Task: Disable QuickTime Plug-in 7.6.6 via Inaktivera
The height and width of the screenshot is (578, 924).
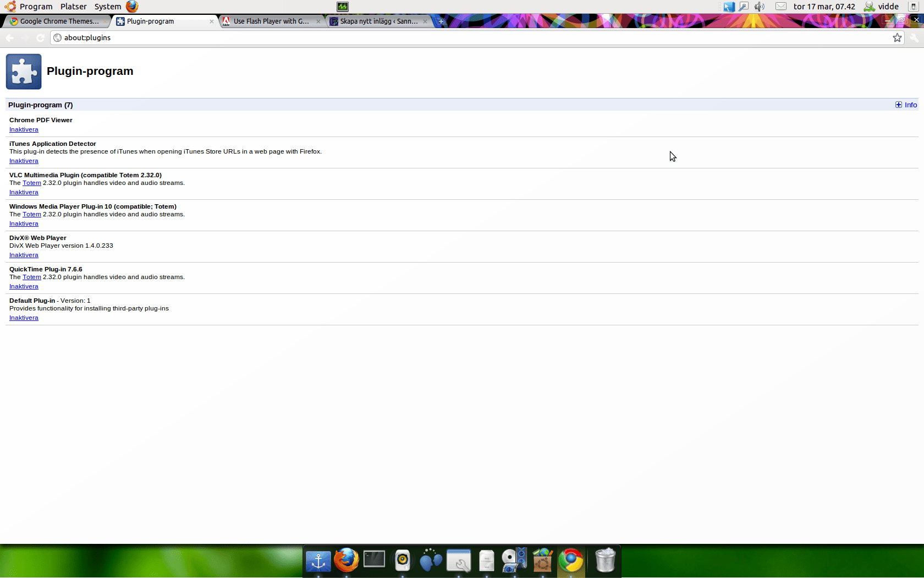Action: [x=24, y=287]
